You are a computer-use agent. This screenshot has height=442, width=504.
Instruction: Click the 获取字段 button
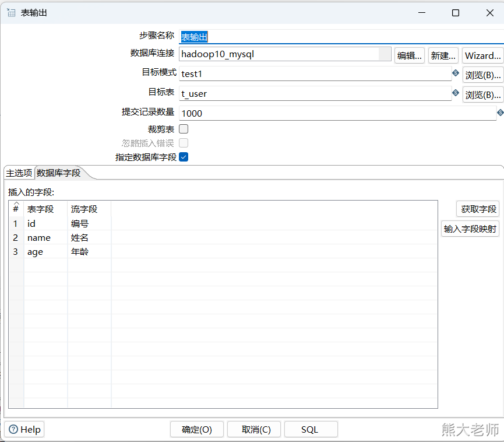[x=478, y=209]
